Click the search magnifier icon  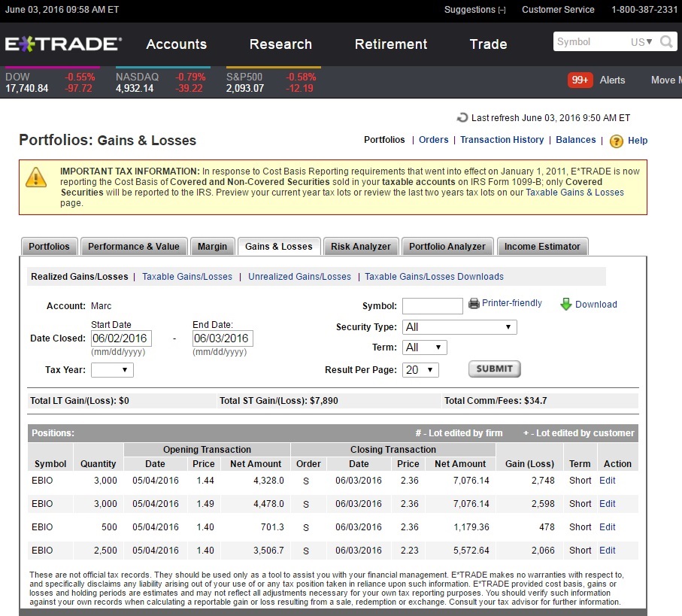[666, 42]
